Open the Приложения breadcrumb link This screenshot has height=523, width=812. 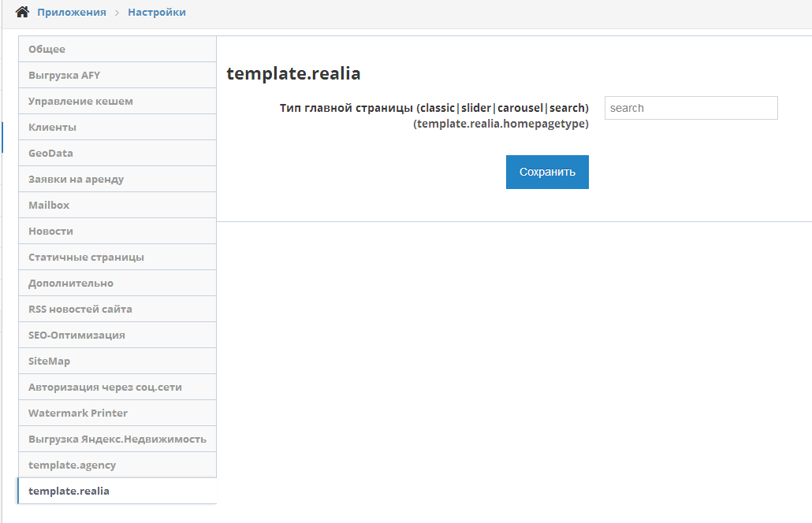pyautogui.click(x=72, y=13)
